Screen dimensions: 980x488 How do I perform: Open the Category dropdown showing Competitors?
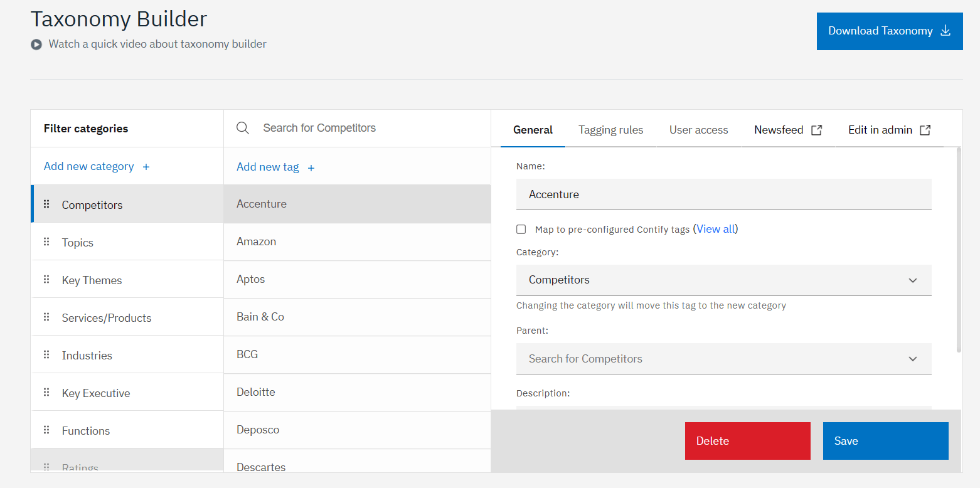[723, 280]
